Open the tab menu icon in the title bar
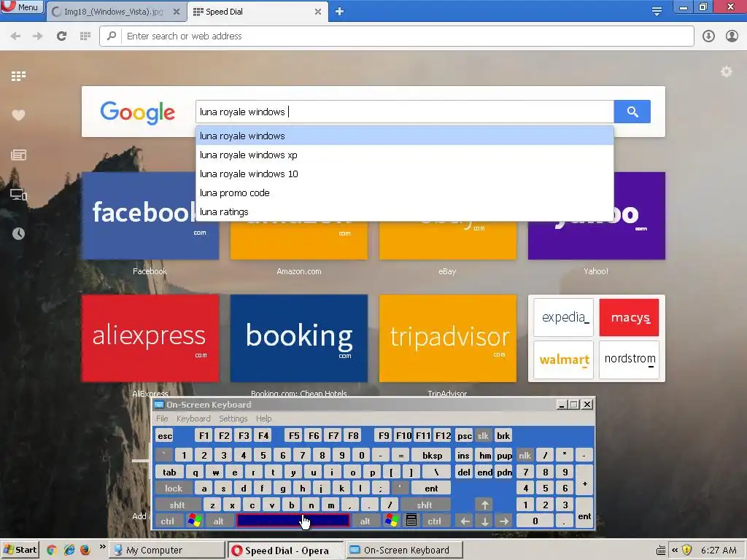747x560 pixels. (657, 12)
